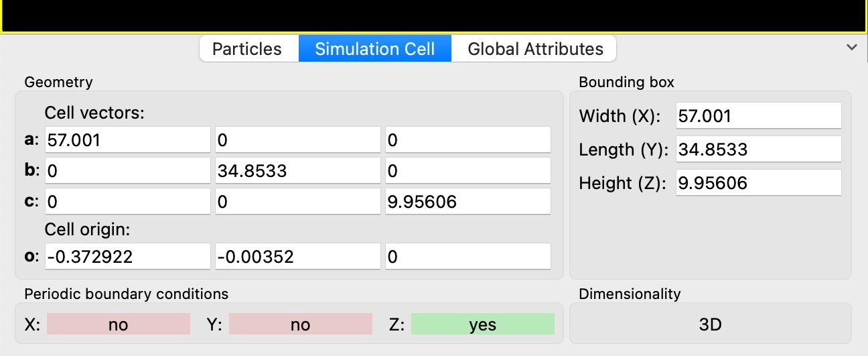Viewport: 868px width, 356px height.
Task: Click cell vector a field showing 57.001
Action: coord(127,141)
